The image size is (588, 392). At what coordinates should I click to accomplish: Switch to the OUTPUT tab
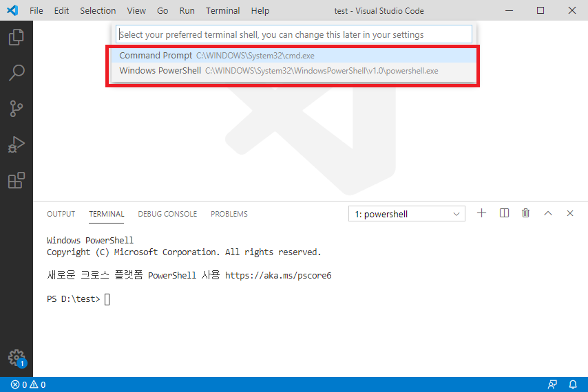(x=61, y=214)
